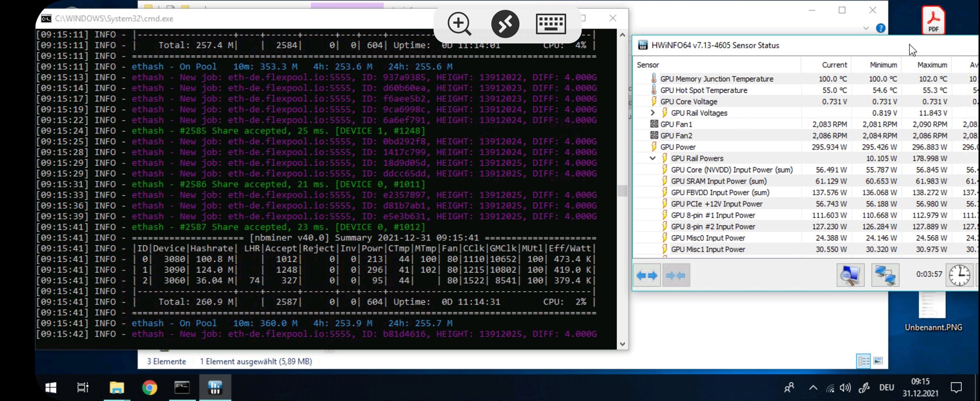Click the taskbar clock 09:15 date
The image size is (980, 401).
[x=920, y=387]
